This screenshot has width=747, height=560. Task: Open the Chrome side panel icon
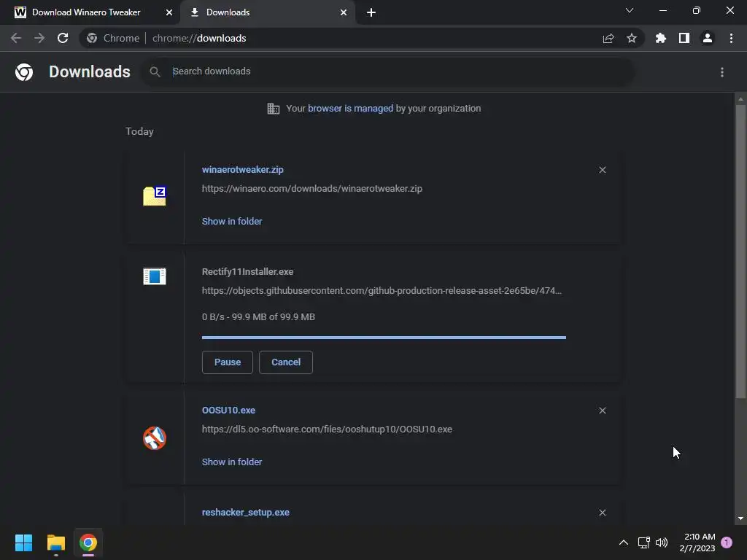click(684, 38)
